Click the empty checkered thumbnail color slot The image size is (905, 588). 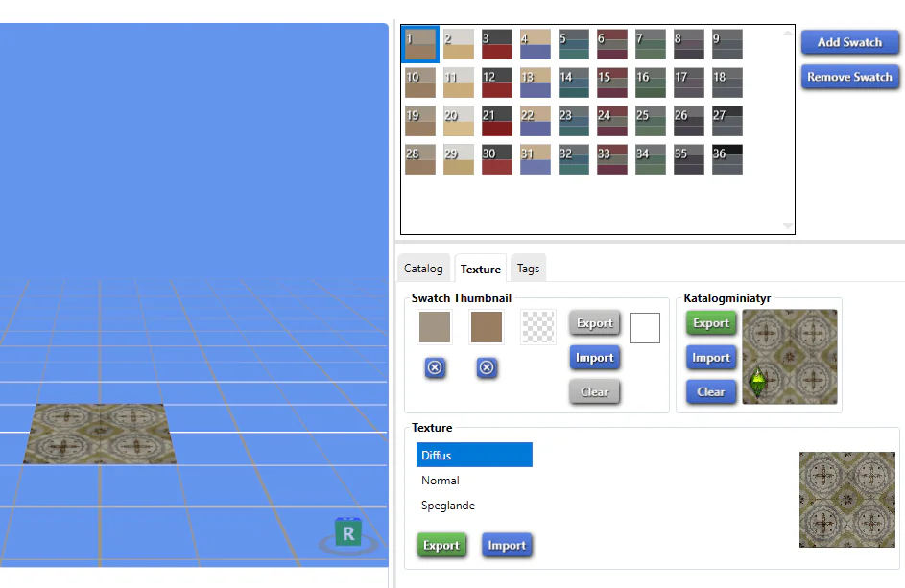click(538, 327)
